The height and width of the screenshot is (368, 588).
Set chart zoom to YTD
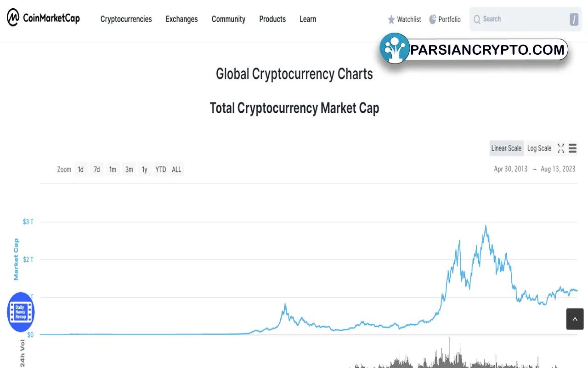(x=160, y=169)
